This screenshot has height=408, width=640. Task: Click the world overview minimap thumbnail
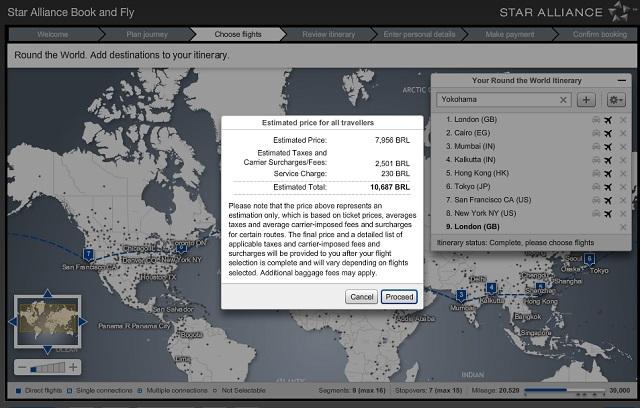48,322
